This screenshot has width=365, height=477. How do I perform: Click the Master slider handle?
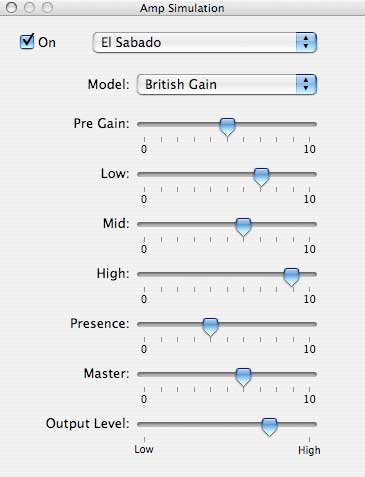click(243, 377)
